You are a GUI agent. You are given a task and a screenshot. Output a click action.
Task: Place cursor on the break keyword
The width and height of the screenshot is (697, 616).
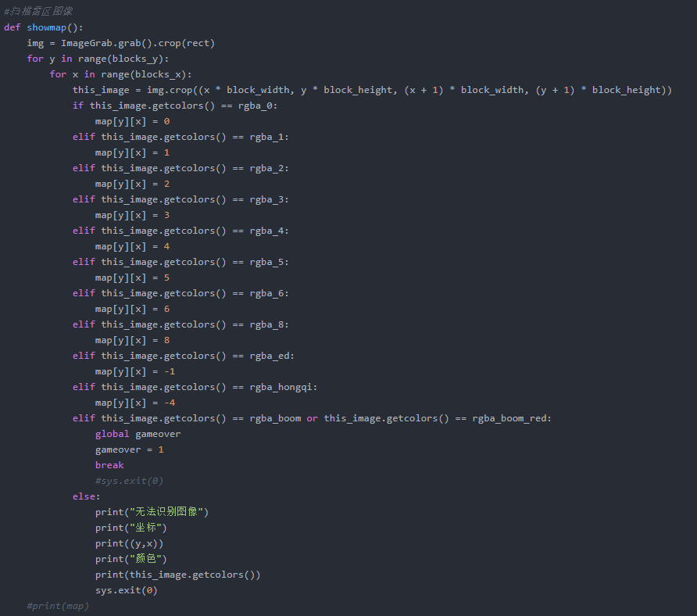[x=109, y=465]
